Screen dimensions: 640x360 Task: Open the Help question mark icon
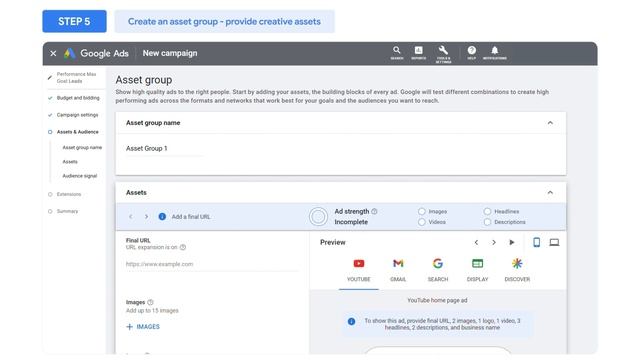pos(471,53)
